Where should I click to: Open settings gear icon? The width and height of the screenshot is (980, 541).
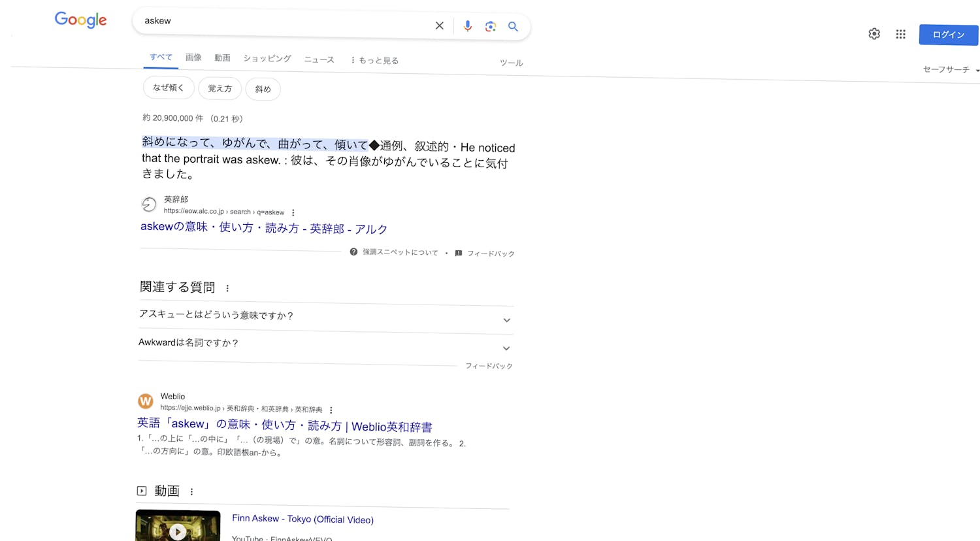click(874, 34)
